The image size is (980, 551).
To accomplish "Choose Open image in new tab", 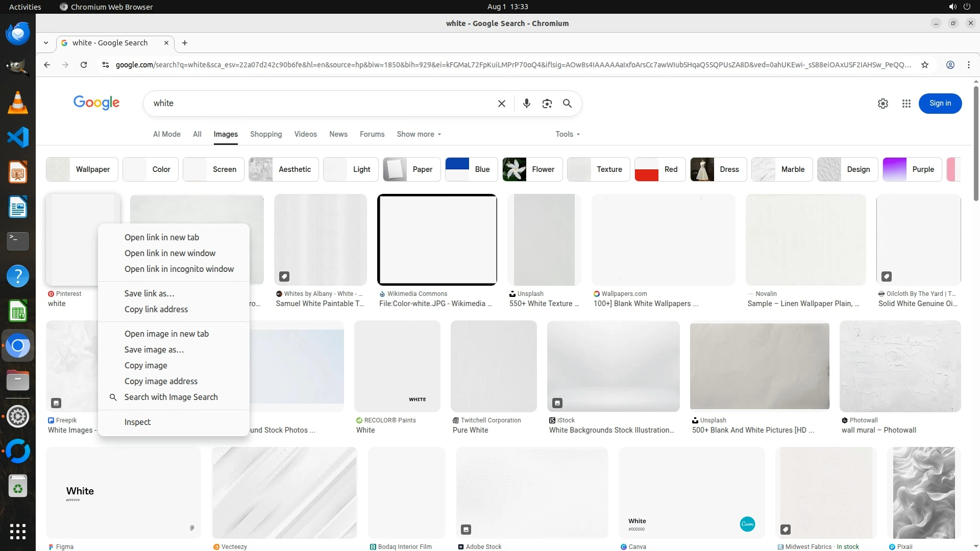I will [x=166, y=334].
